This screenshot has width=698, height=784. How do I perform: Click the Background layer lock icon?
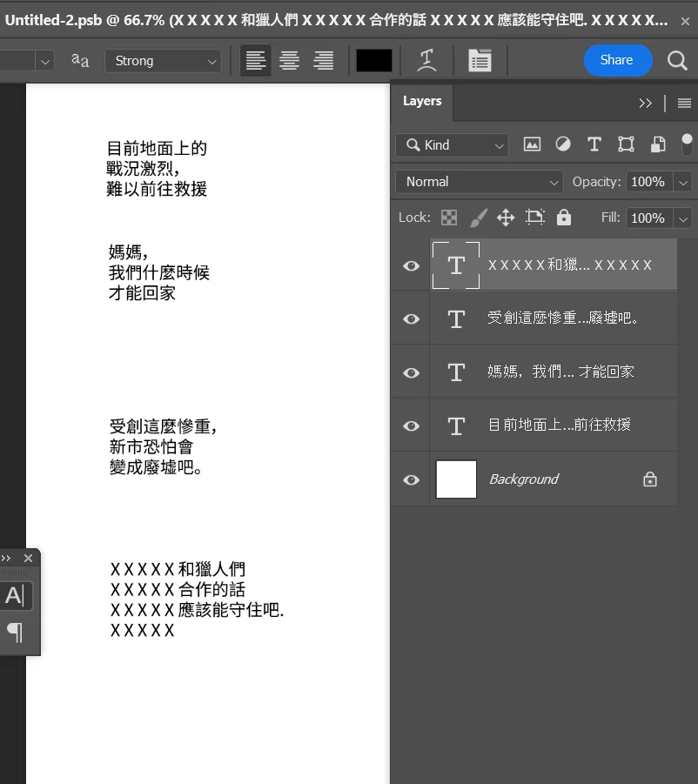coord(649,479)
